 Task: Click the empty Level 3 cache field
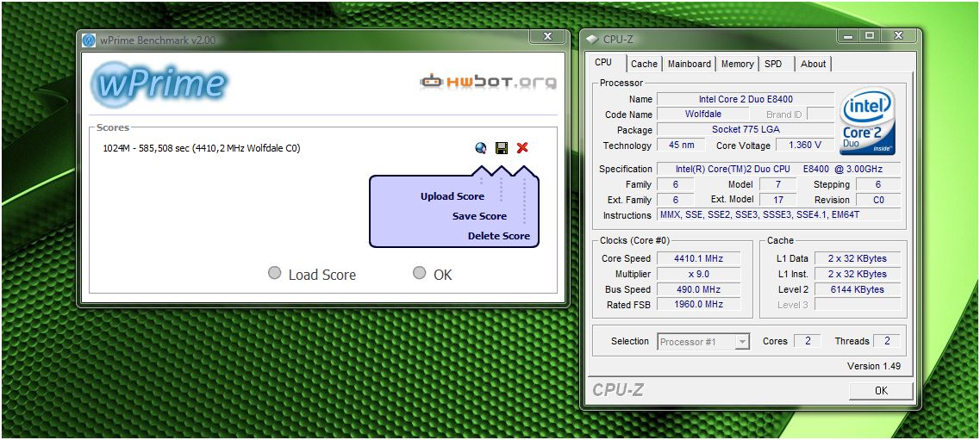pyautogui.click(x=858, y=305)
